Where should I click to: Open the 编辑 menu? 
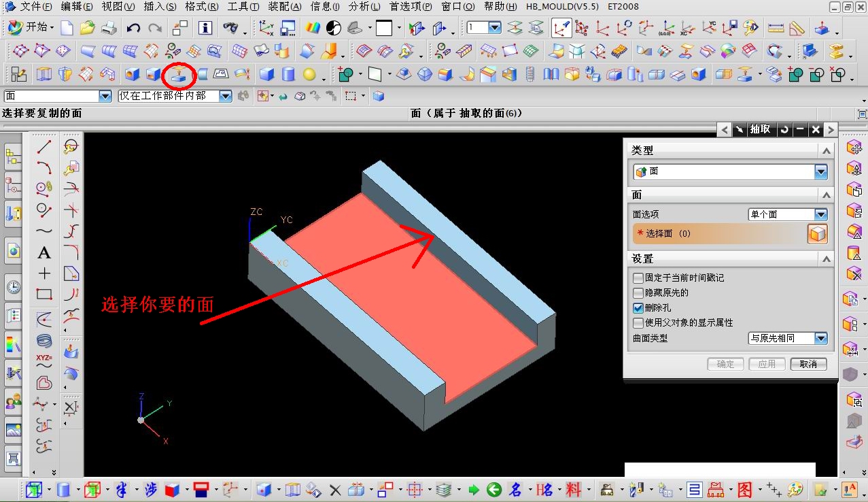pyautogui.click(x=76, y=7)
